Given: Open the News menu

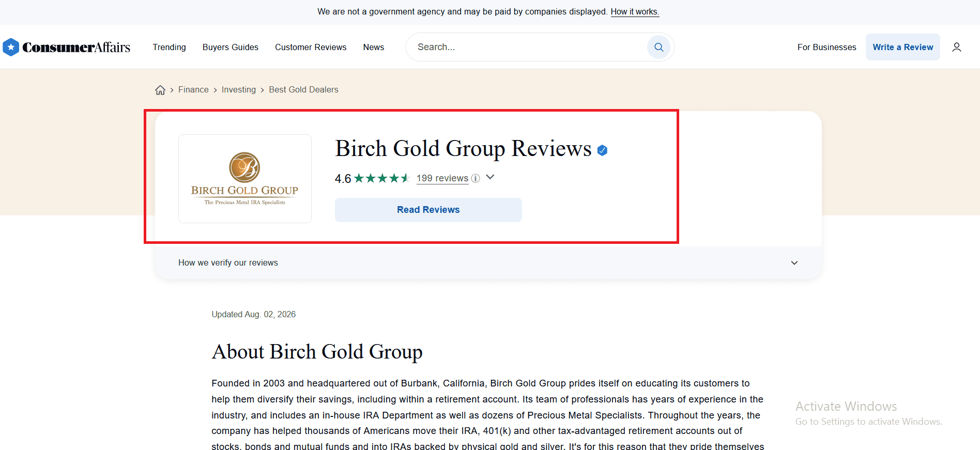Looking at the screenshot, I should tap(374, 47).
